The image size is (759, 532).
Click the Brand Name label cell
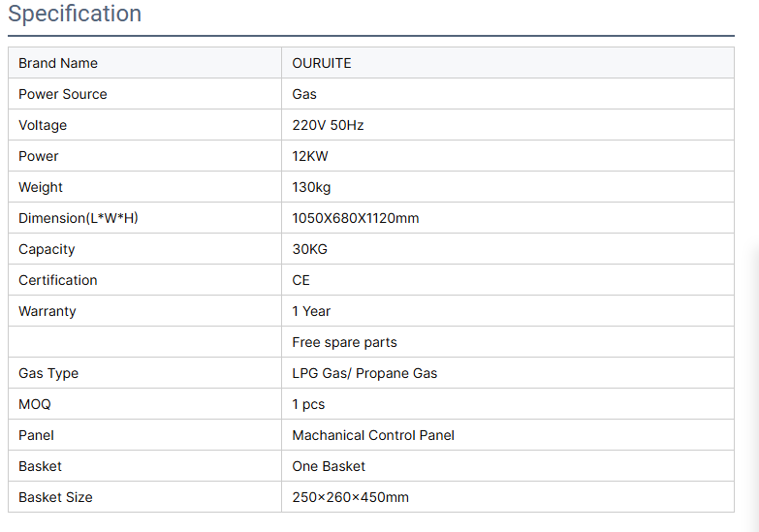58,63
